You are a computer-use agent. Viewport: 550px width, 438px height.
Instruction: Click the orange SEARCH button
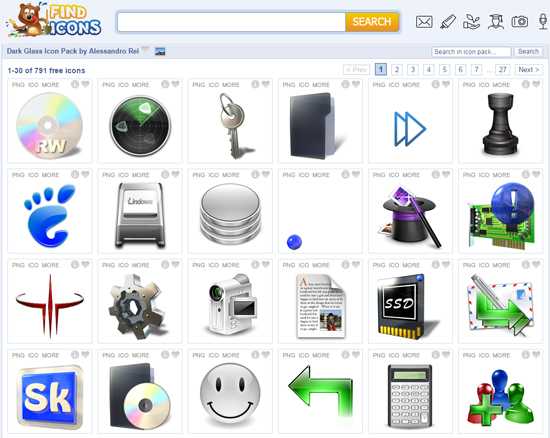372,22
